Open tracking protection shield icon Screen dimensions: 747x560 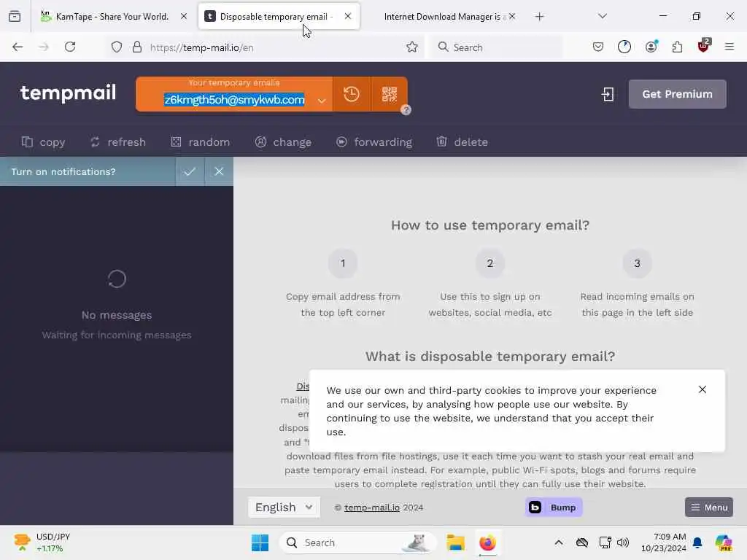pos(117,47)
